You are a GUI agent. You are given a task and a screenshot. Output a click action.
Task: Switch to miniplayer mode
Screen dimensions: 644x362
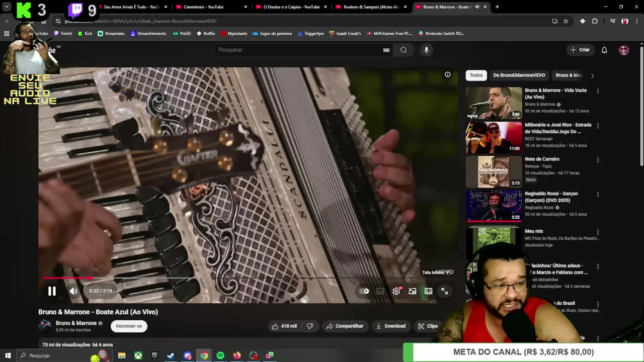(413, 291)
